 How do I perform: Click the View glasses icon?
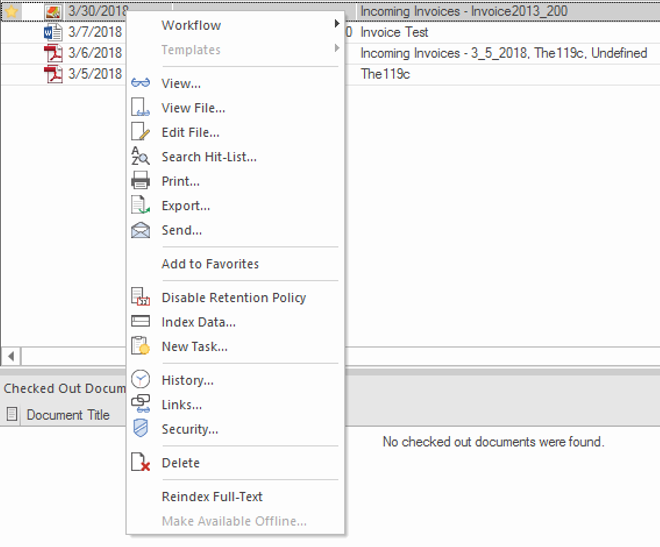(x=140, y=83)
